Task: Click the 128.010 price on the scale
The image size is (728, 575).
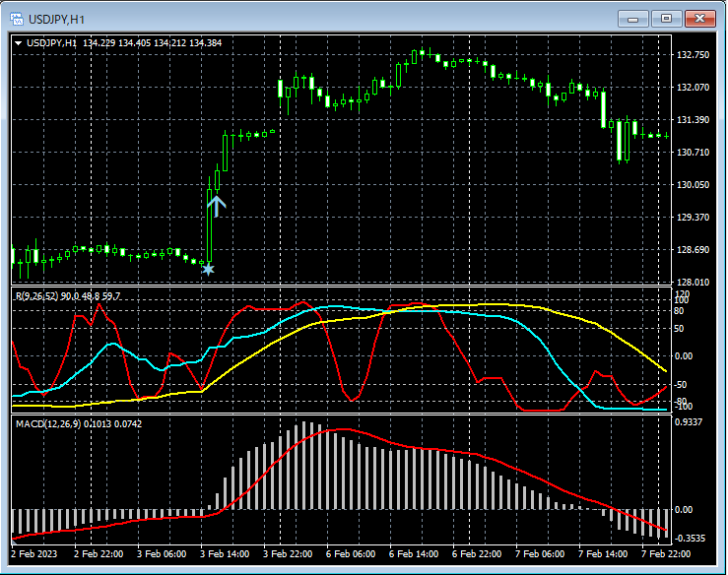Action: (x=695, y=283)
